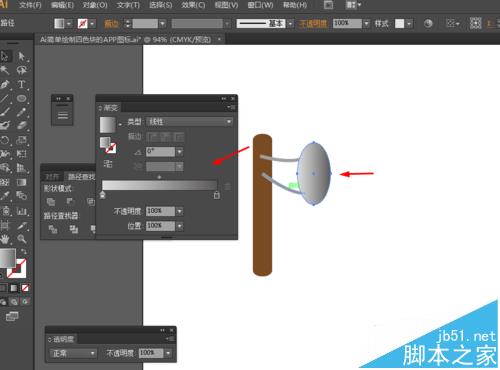This screenshot has width=500, height=370.
Task: Pick the Hand tool
Action: [5, 239]
